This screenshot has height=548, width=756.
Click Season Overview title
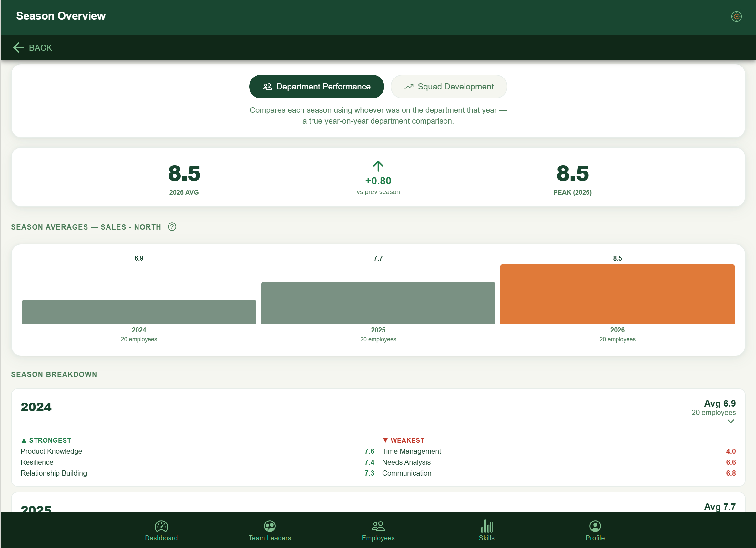click(61, 16)
